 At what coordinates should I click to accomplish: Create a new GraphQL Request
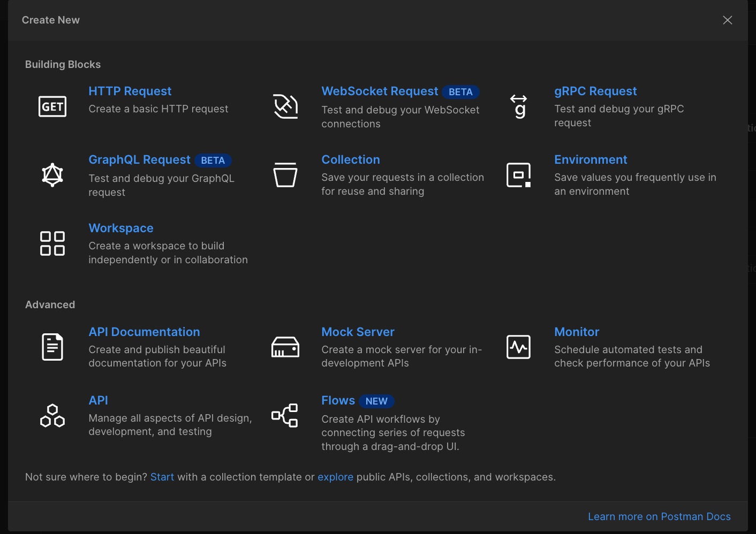point(139,160)
